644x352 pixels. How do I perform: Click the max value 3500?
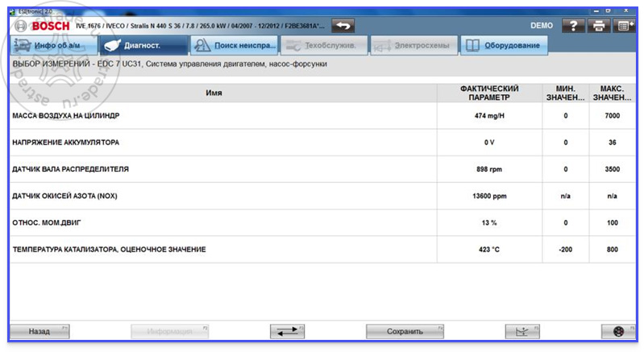tap(612, 169)
